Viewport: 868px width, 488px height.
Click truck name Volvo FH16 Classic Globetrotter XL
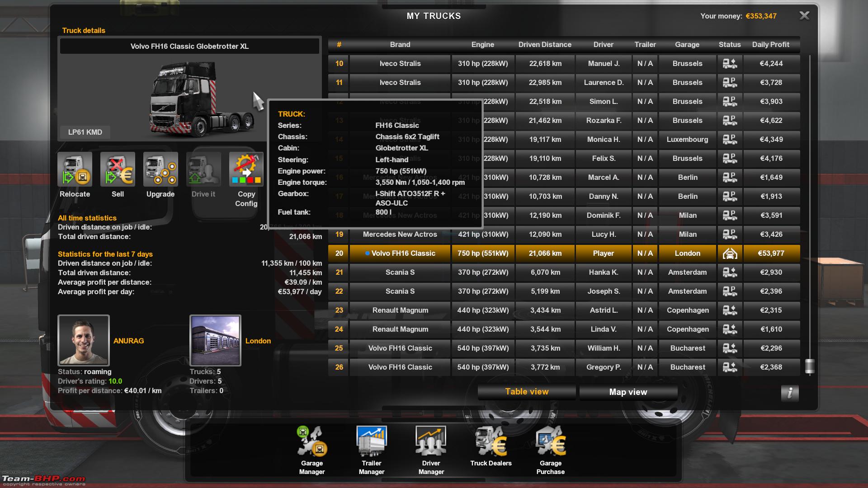pyautogui.click(x=189, y=46)
